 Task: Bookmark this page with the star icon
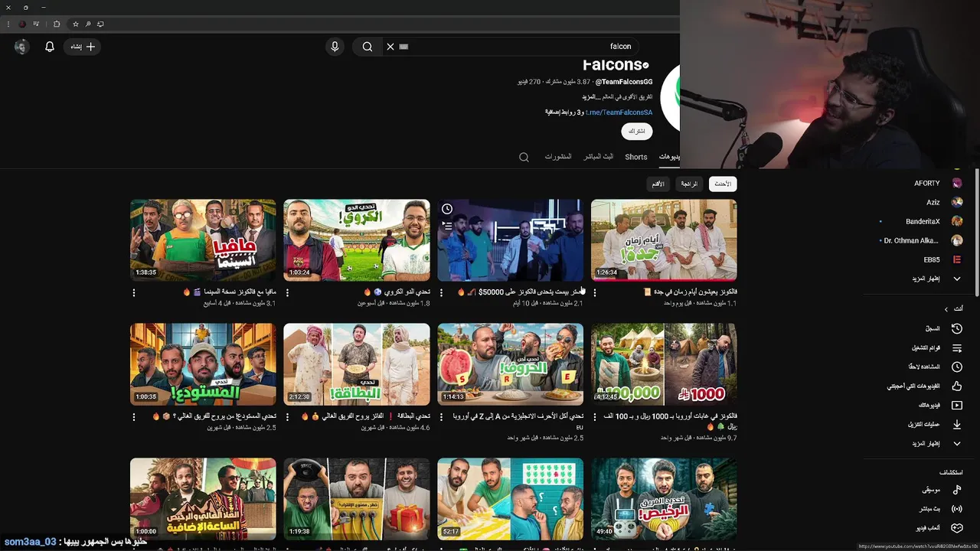[x=76, y=24]
